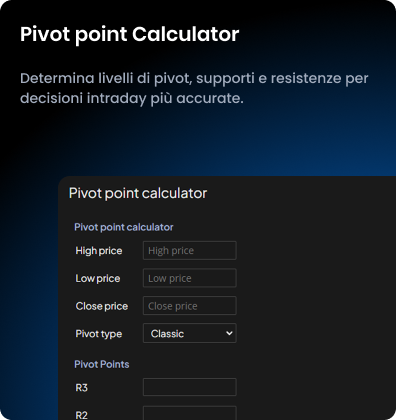
Task: Click the 'Close price' label text
Action: pos(102,306)
